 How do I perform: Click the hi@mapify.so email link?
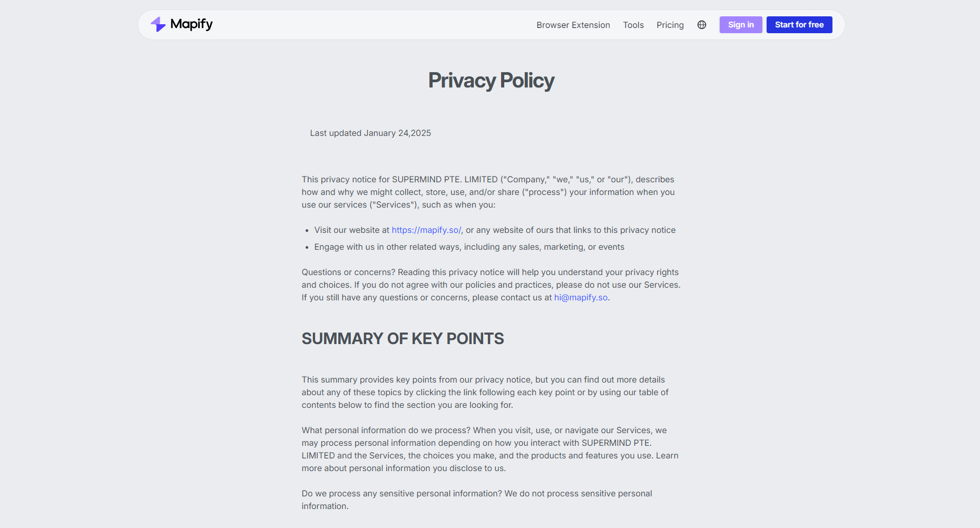coord(581,298)
